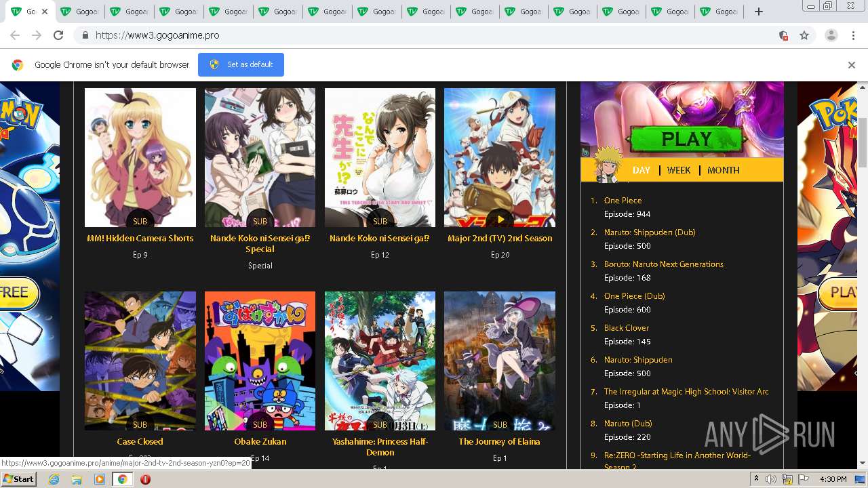Switch to the last Gogoanime browser tab
This screenshot has width=868, height=488.
click(720, 12)
